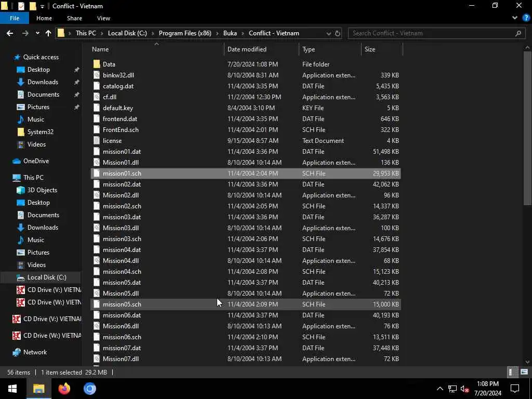Viewport: 532px width, 399px height.
Task: Select the Mission07.dll file
Action: [x=246, y=358]
